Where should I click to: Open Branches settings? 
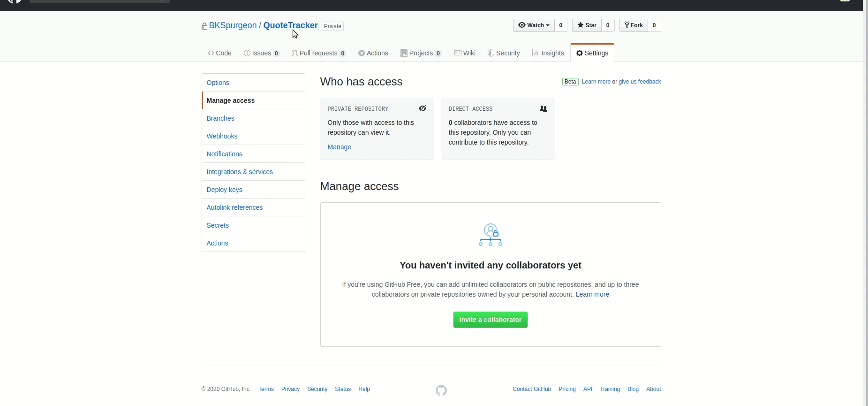click(253, 118)
